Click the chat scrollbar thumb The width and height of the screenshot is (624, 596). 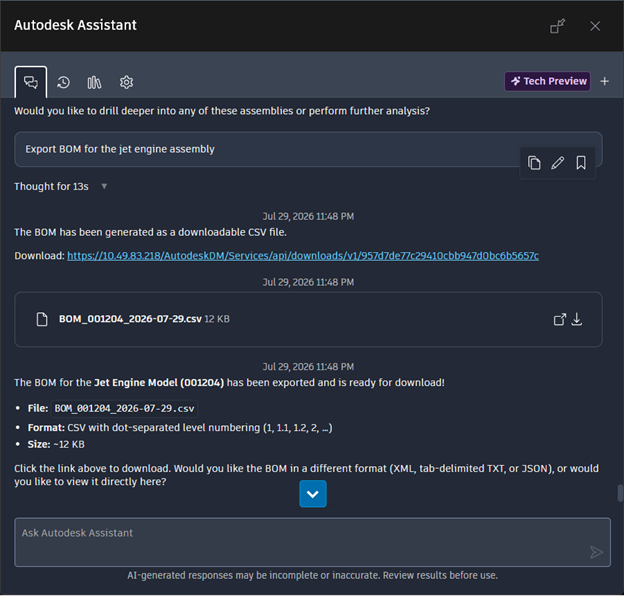click(x=620, y=493)
